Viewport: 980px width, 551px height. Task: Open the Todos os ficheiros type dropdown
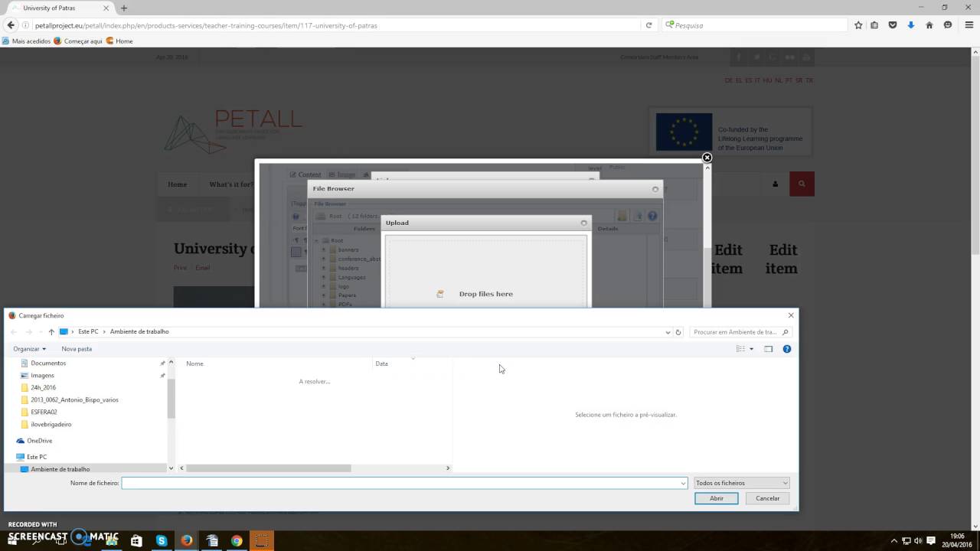[741, 483]
